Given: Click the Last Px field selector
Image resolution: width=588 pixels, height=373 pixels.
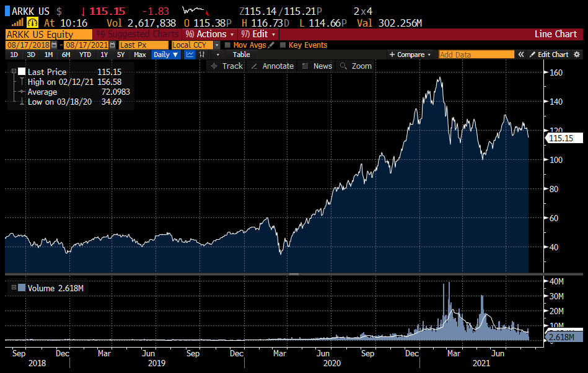Looking at the screenshot, I should coord(144,45).
